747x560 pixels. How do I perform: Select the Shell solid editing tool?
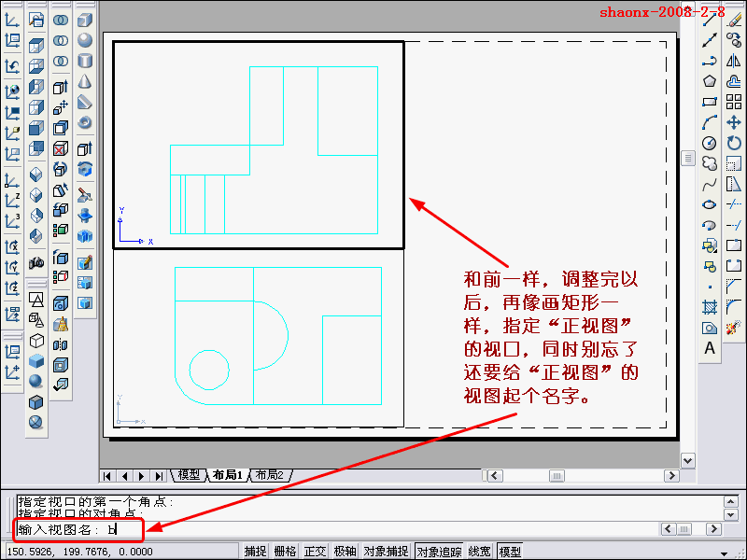(61, 365)
